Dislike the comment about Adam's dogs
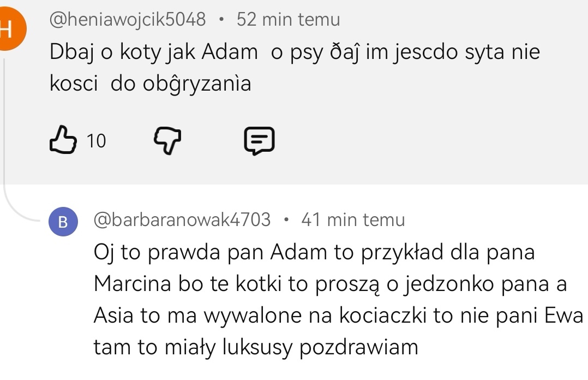This screenshot has height=380, width=588. tap(167, 140)
